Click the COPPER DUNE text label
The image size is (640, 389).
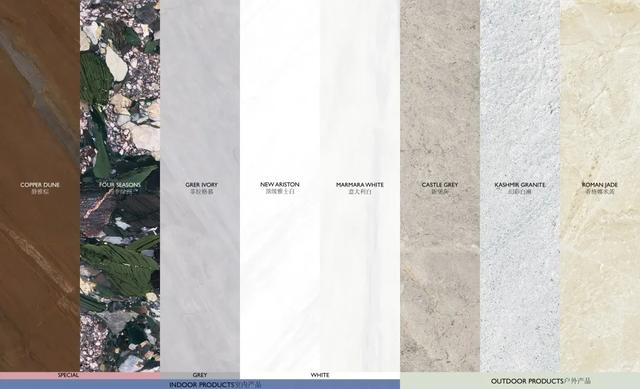(40, 185)
